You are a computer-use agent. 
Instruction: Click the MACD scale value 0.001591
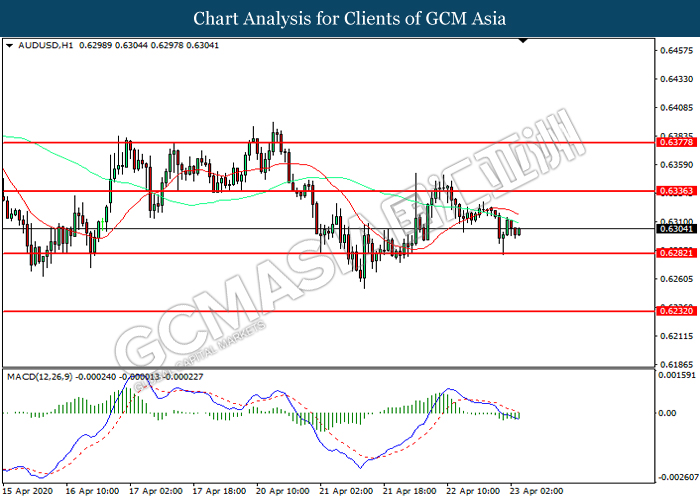(677, 375)
